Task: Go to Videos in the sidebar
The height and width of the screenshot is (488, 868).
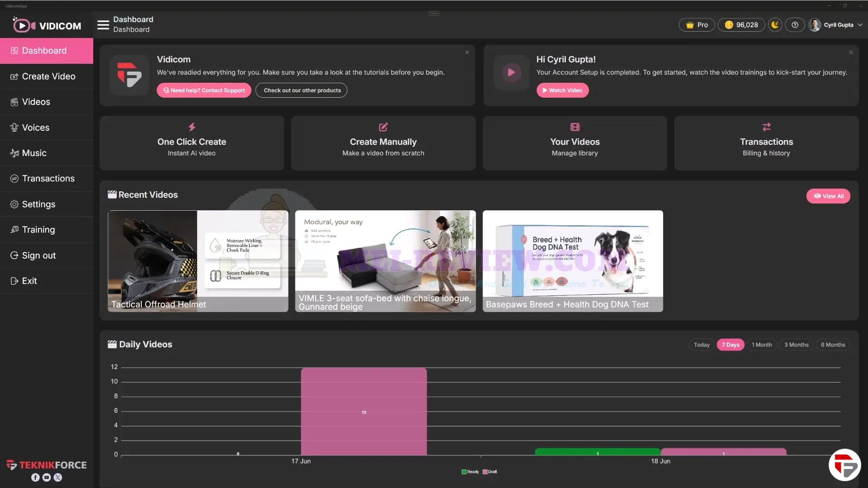Action: click(x=47, y=102)
